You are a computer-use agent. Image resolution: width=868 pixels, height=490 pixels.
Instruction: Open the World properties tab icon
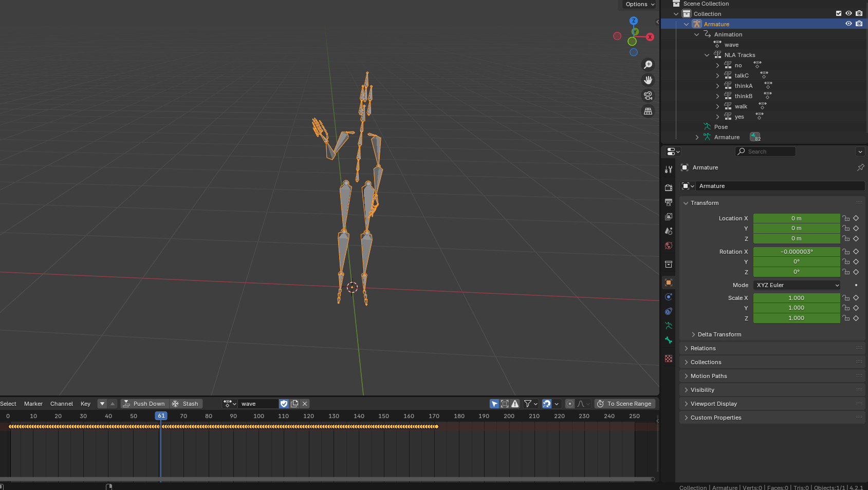click(669, 246)
